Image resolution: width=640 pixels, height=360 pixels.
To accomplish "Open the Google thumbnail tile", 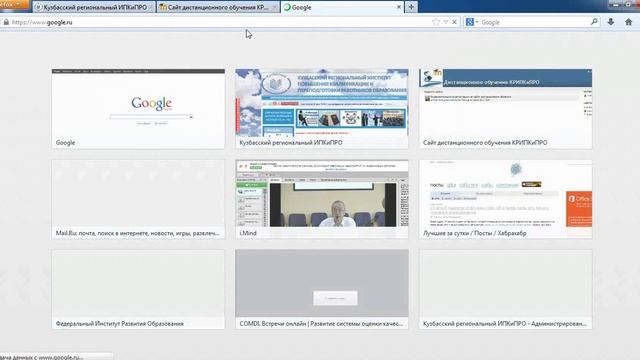I will tap(138, 109).
